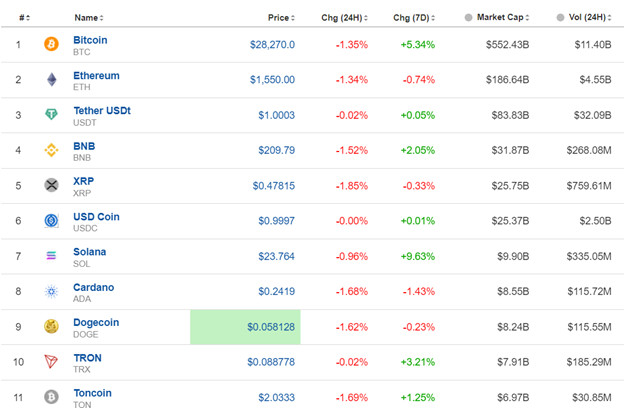
Task: Toggle the grey dot beside Vol (24H)
Action: [x=560, y=18]
